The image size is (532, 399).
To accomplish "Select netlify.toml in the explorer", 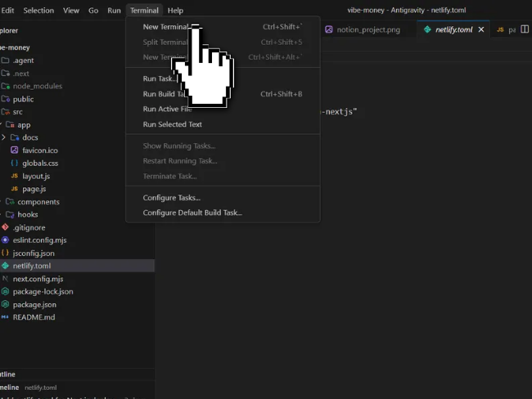I will (x=77, y=266).
